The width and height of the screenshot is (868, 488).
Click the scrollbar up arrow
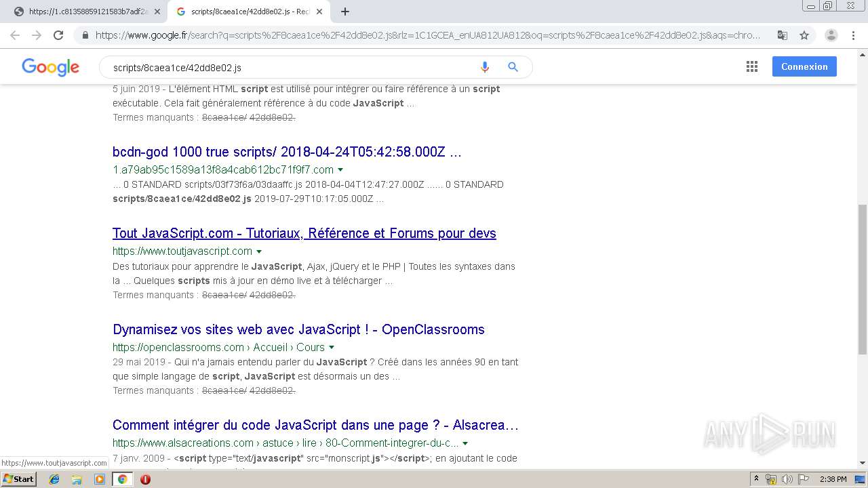[862, 54]
